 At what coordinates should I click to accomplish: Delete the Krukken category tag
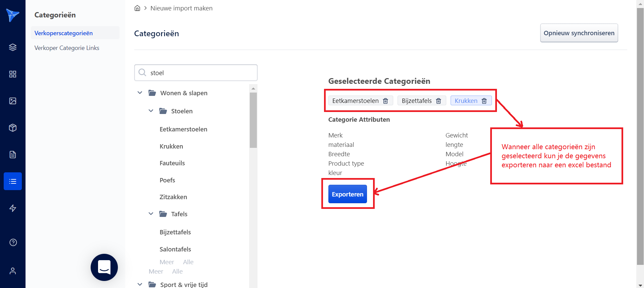pos(484,101)
